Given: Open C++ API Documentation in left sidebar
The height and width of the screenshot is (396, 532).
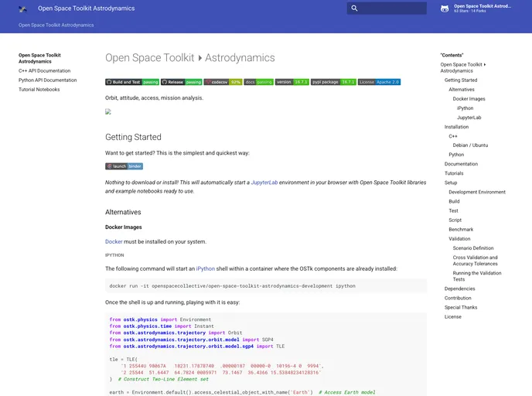Looking at the screenshot, I should coord(44,70).
